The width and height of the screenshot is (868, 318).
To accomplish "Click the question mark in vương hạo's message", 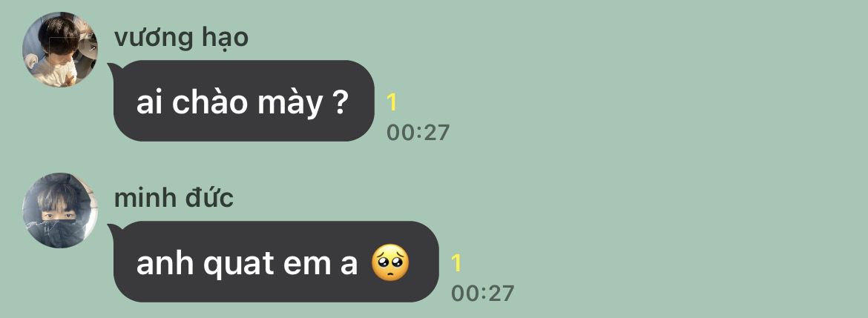I will [x=341, y=102].
